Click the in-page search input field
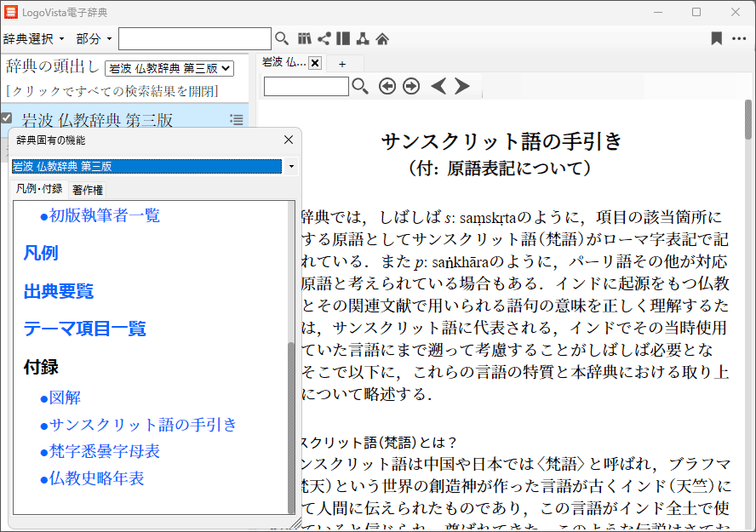The height and width of the screenshot is (532, 756). [x=306, y=86]
